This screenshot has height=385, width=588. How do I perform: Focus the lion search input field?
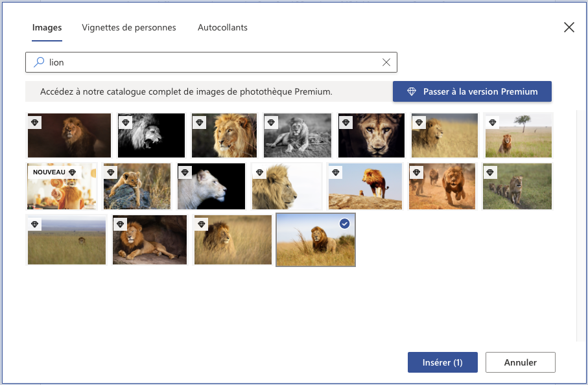(x=211, y=62)
